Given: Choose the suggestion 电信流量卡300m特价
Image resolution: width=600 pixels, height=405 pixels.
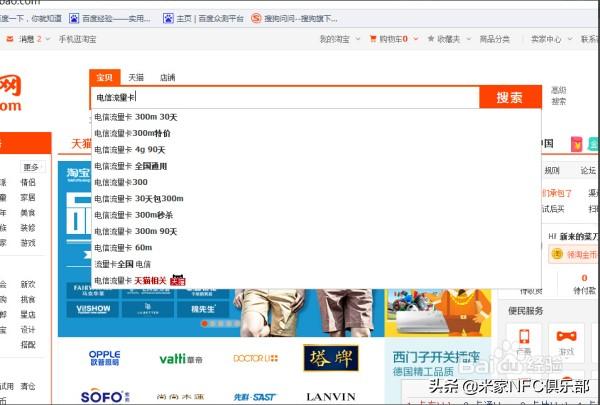Looking at the screenshot, I should 316,133.
